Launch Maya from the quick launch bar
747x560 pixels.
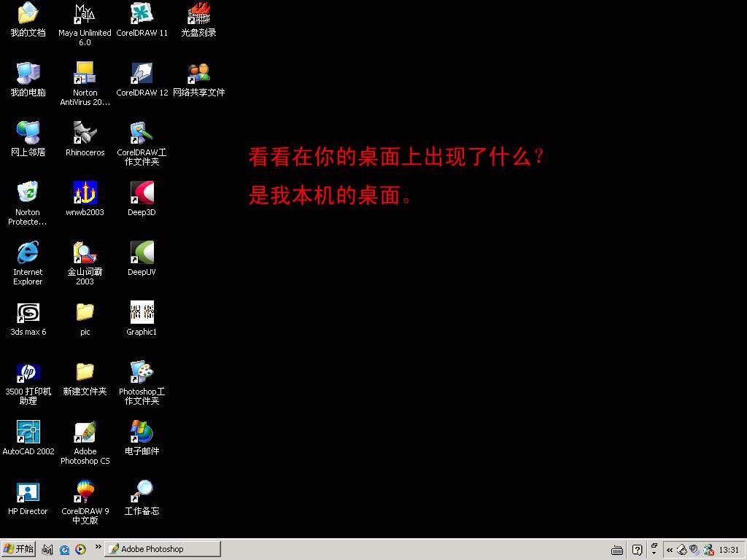pos(47,550)
